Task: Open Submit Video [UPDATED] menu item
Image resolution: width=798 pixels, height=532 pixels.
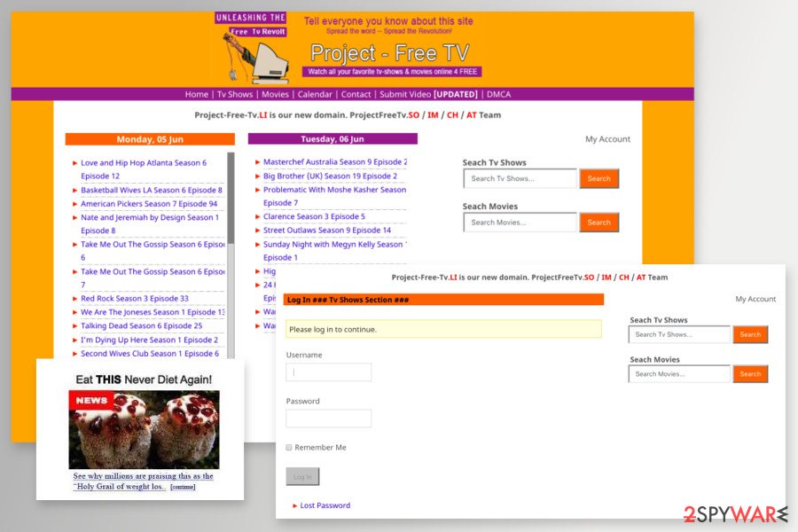Action: click(428, 94)
